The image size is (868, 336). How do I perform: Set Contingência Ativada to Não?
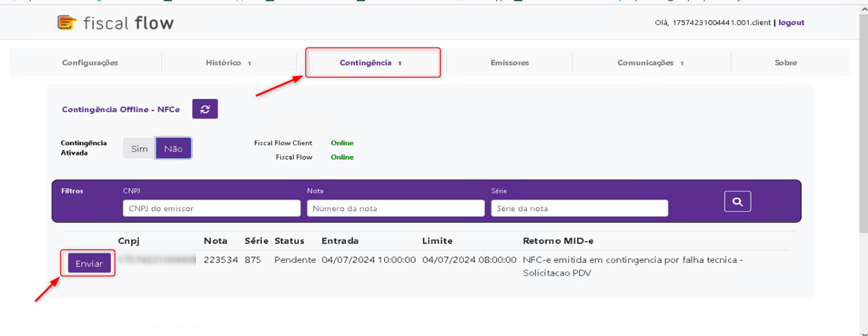click(x=173, y=149)
